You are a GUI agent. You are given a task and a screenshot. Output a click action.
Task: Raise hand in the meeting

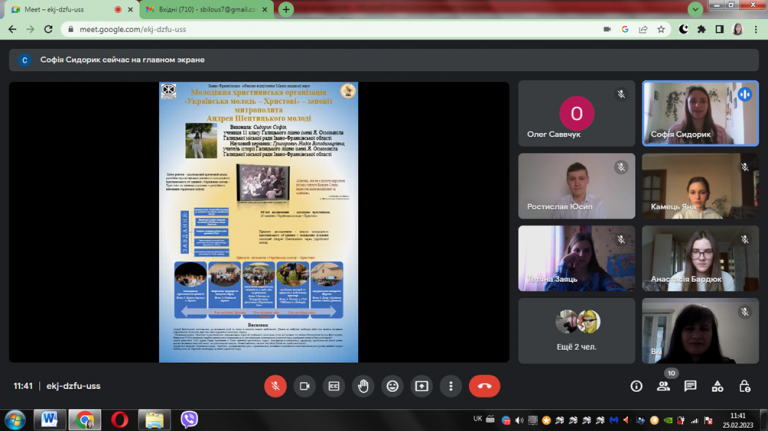(x=363, y=386)
